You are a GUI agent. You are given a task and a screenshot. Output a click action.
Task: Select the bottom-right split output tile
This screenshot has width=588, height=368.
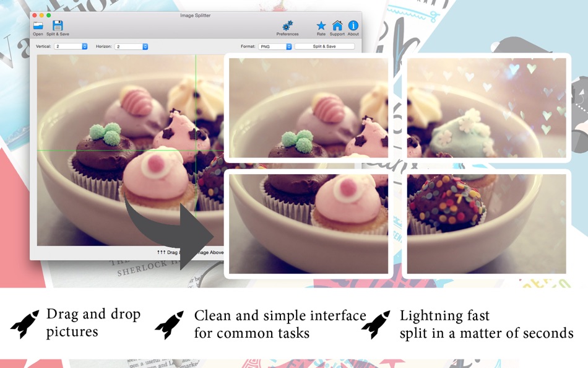(486, 224)
